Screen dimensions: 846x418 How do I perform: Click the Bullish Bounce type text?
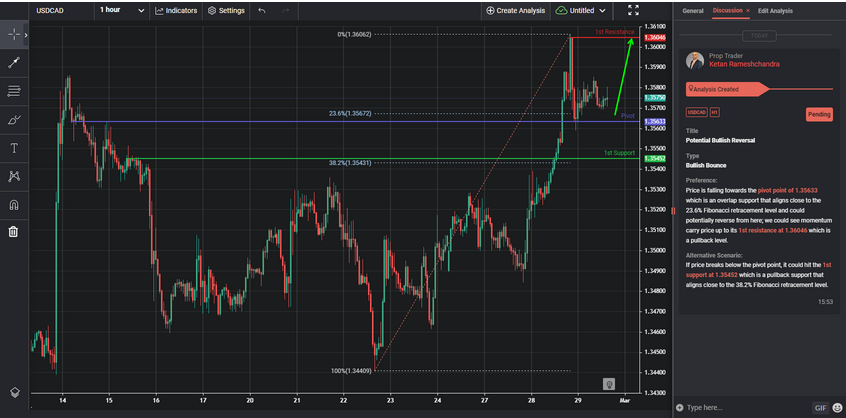[x=707, y=165]
